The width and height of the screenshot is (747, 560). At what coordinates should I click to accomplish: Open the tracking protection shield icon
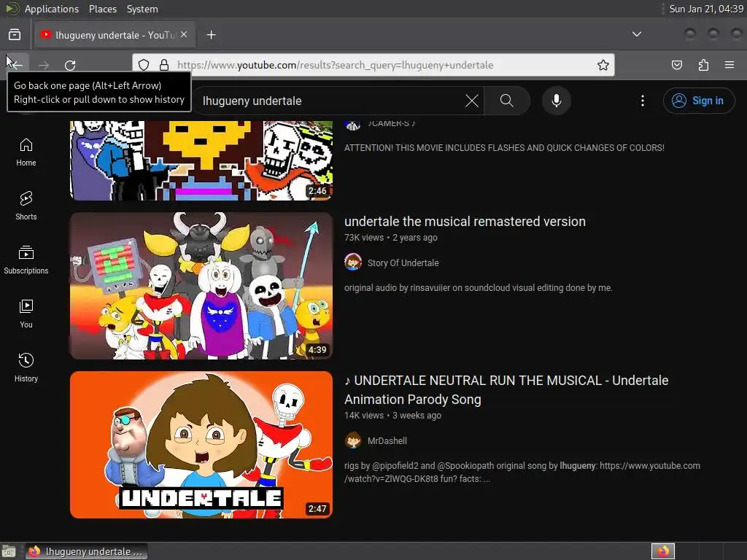pyautogui.click(x=144, y=65)
